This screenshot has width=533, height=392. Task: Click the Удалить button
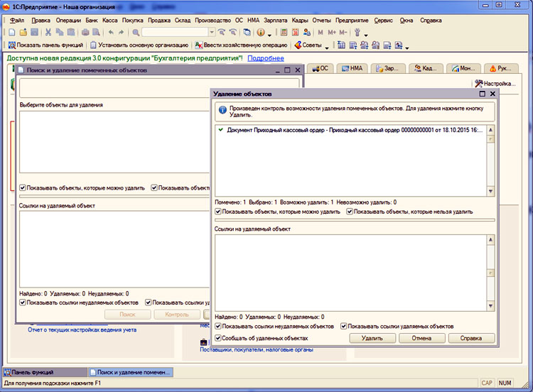[372, 338]
